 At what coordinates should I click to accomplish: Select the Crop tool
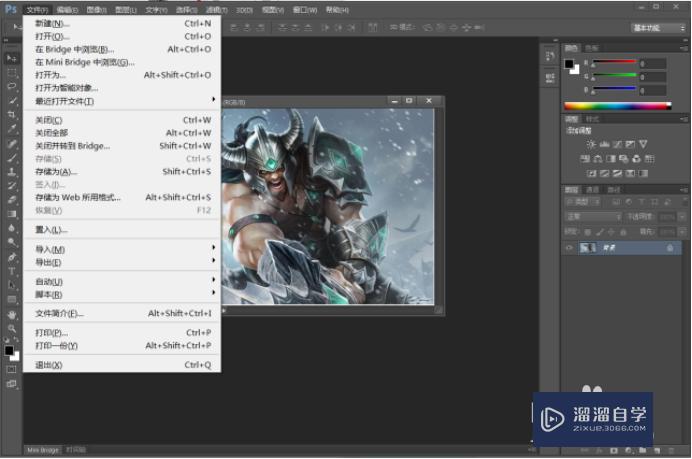(12, 115)
